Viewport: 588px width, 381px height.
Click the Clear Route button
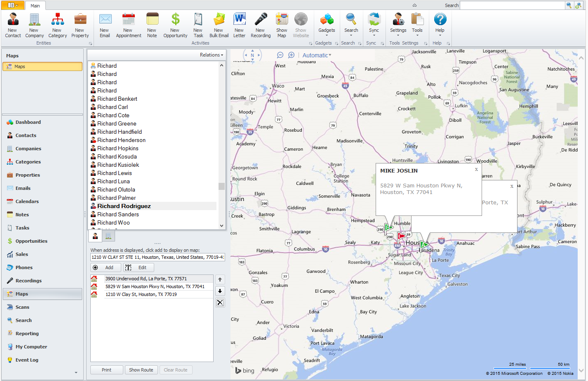[x=176, y=370]
